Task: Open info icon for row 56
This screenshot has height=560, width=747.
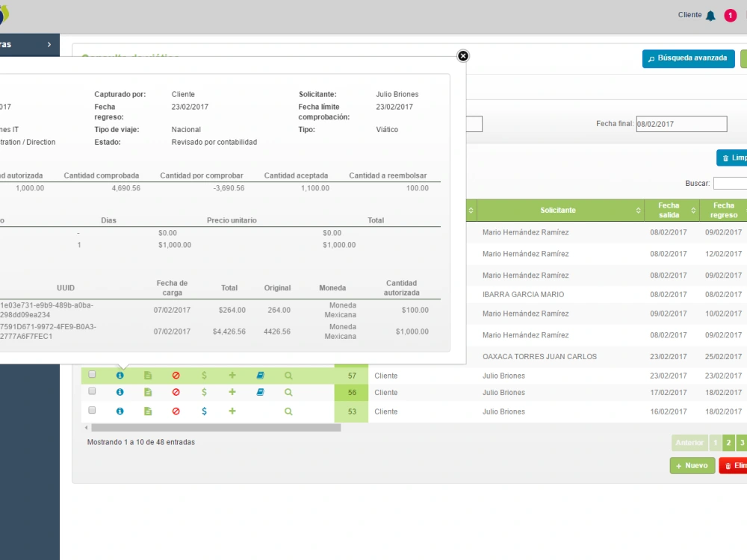Action: click(x=120, y=392)
